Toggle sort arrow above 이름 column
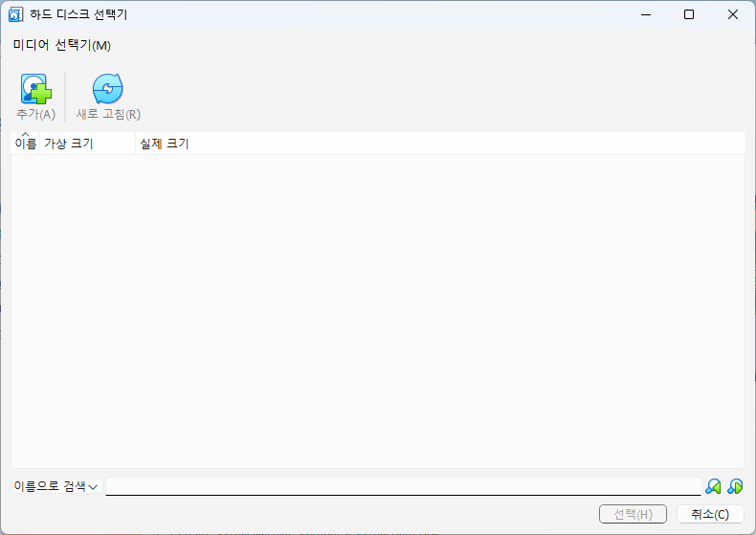756x535 pixels. [x=25, y=136]
